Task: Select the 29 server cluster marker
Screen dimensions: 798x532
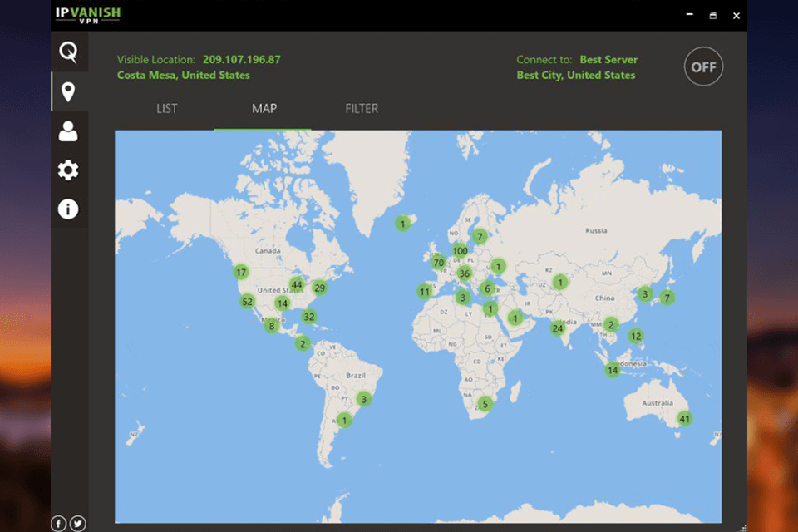Action: [319, 288]
